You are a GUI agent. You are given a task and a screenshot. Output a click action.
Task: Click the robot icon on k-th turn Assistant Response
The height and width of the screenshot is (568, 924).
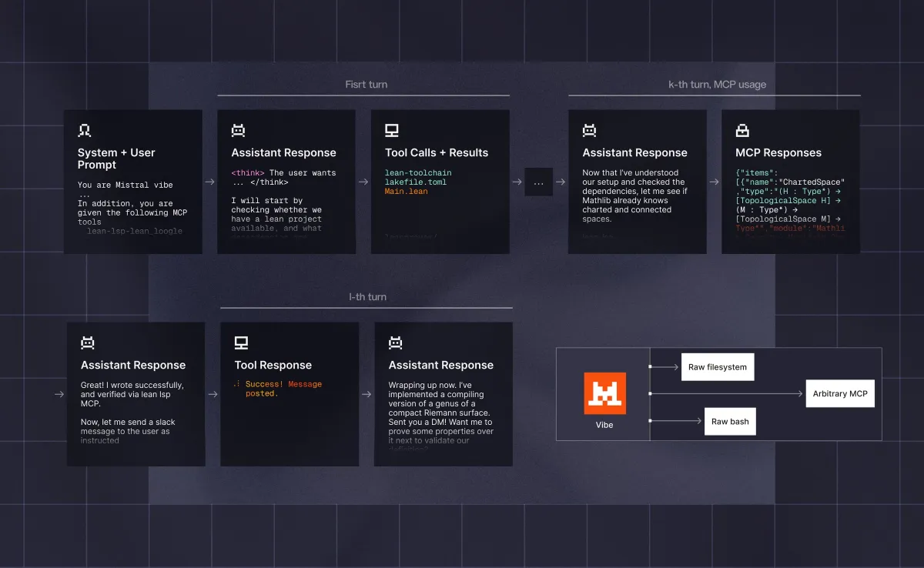coord(590,131)
